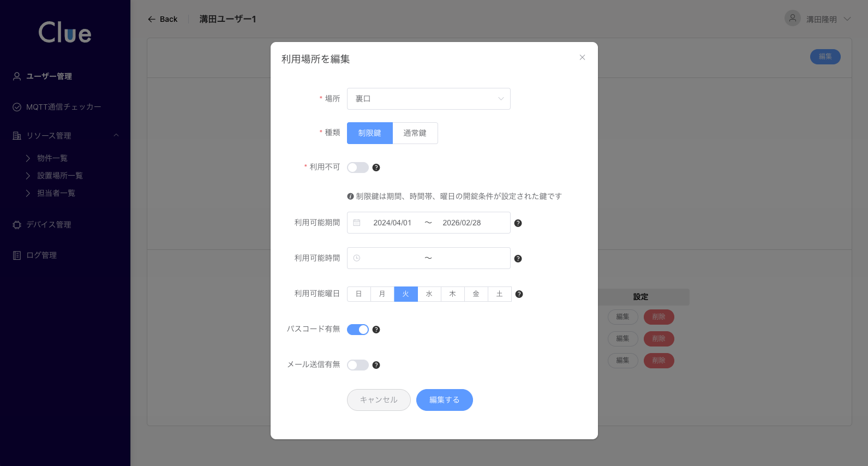Open デバイス管理 in the sidebar
The image size is (868, 466).
coord(49,225)
